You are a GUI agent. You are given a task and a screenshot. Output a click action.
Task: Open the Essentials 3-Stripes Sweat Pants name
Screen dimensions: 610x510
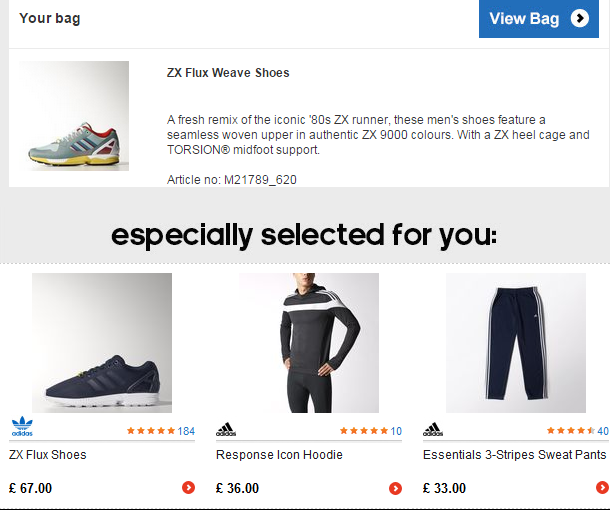(x=515, y=454)
